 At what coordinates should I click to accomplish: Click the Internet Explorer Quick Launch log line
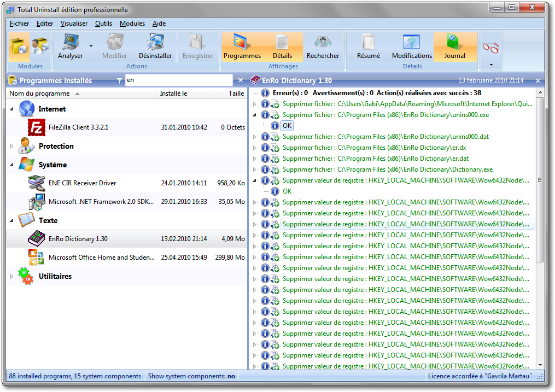coord(407,104)
